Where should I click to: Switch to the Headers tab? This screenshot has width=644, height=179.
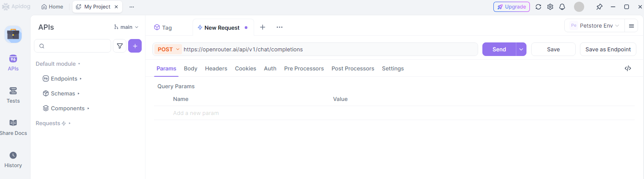click(x=216, y=68)
